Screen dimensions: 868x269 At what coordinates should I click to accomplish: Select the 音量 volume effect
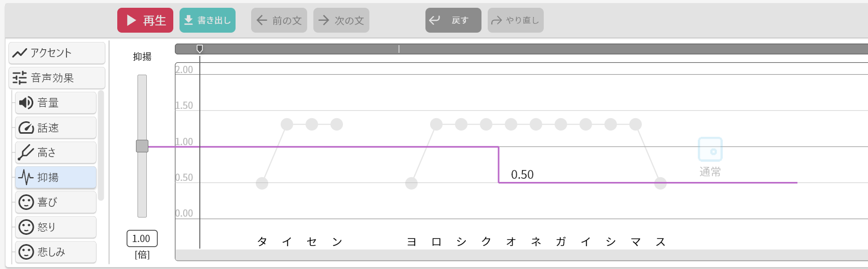56,103
